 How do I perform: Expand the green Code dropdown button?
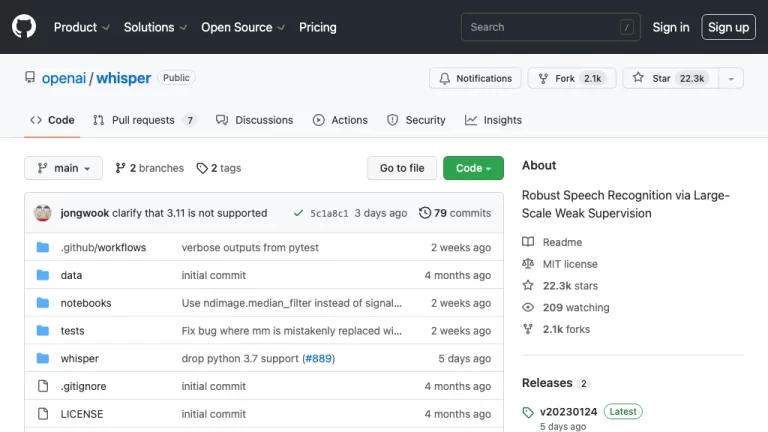473,168
